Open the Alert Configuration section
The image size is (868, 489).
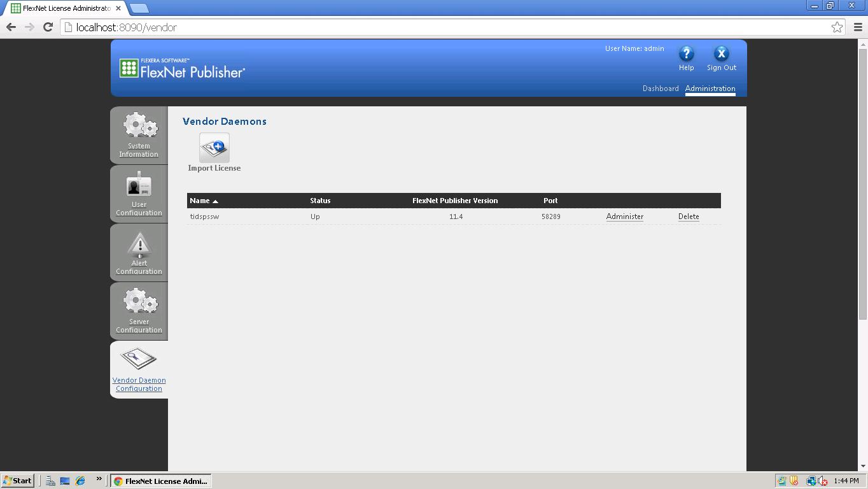click(x=139, y=252)
